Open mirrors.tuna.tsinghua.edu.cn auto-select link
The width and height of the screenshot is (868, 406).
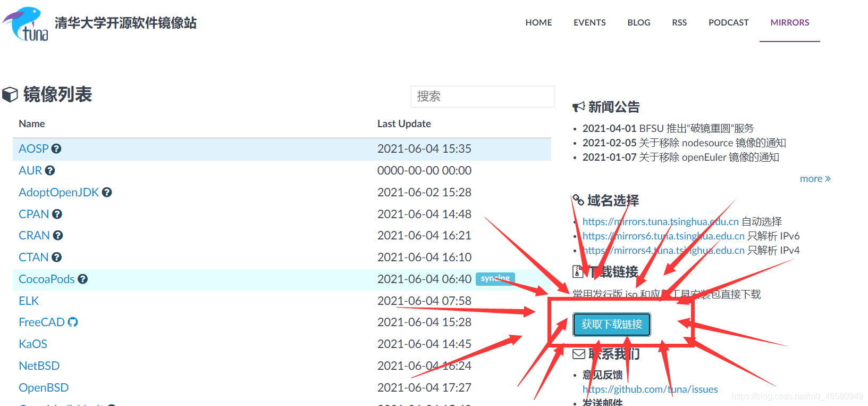pos(661,222)
